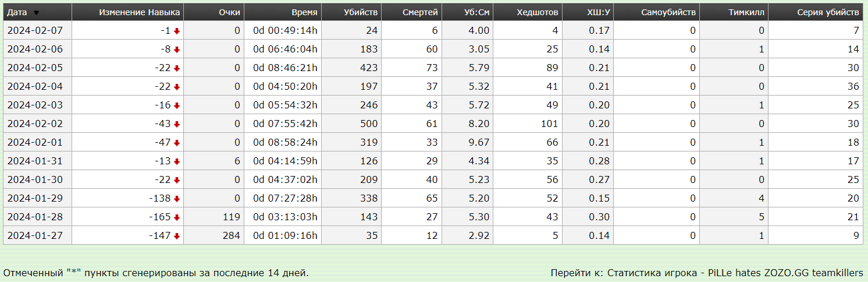This screenshot has height=282, width=868.
Task: Toggle the sort arrow beside the Дата header
Action: click(36, 12)
